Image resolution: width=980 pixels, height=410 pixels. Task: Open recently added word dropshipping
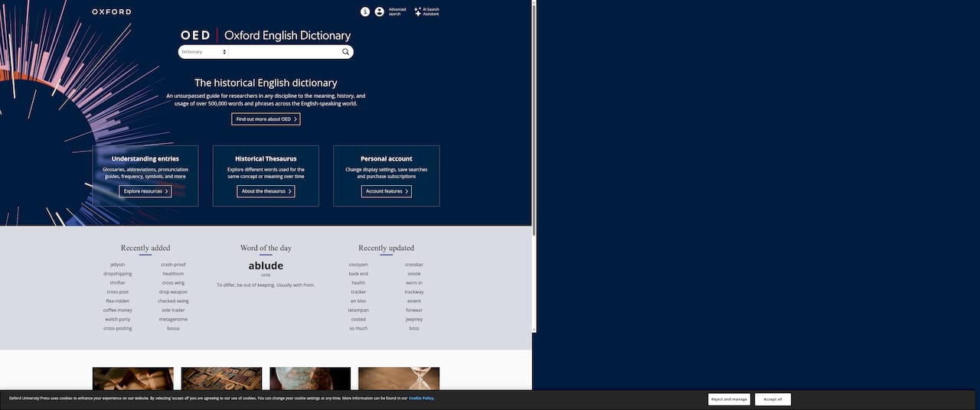(x=118, y=274)
